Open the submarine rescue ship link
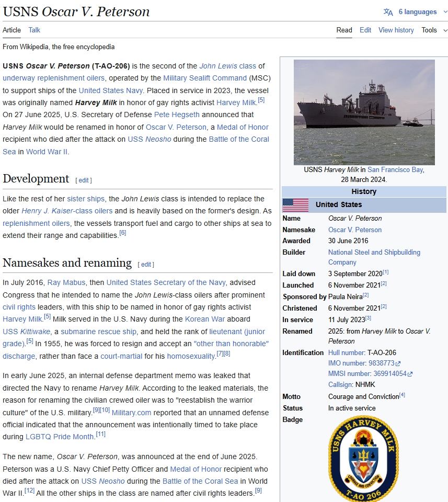 [x=99, y=332]
